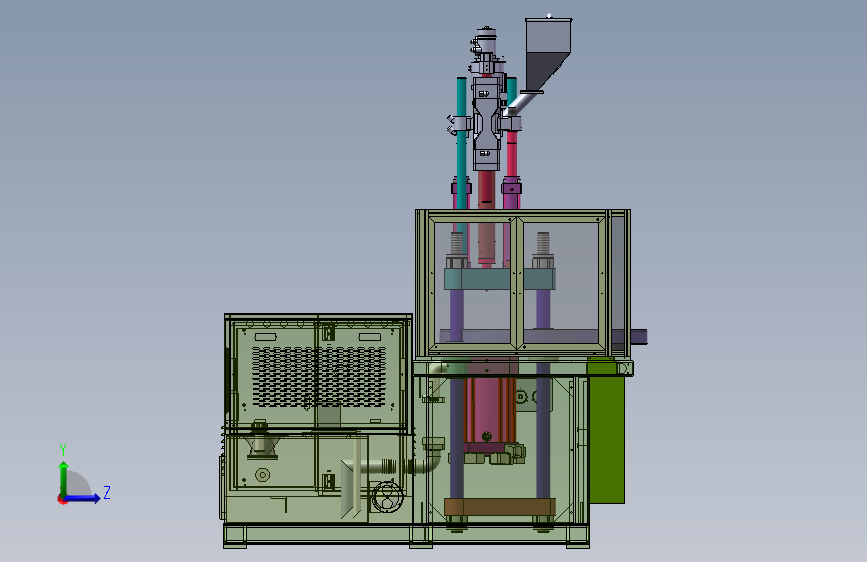Viewport: 867px width, 562px height.
Task: Select the teal moving platen inside the guard
Action: point(499,279)
